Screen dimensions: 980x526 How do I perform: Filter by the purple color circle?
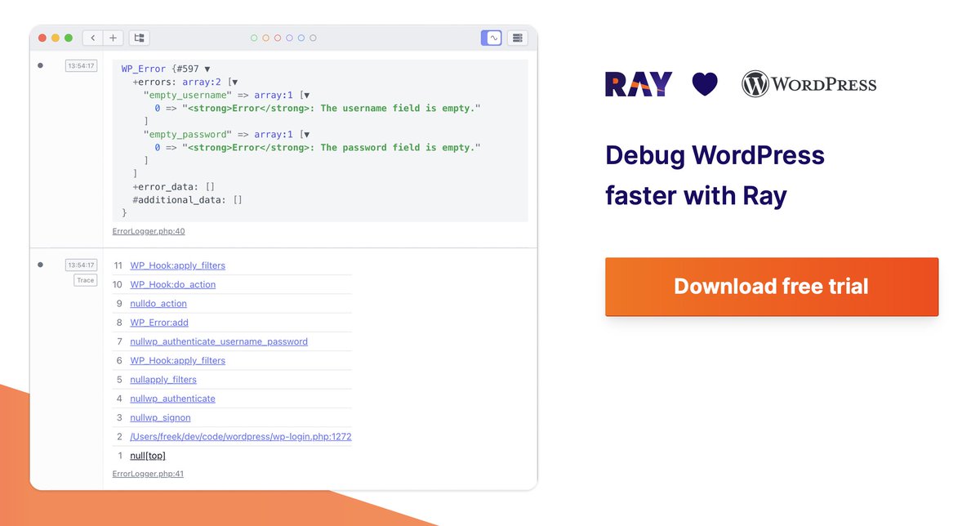click(x=290, y=38)
